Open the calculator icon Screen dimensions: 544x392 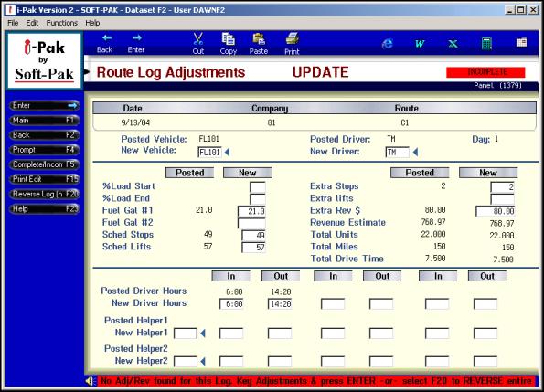point(486,44)
